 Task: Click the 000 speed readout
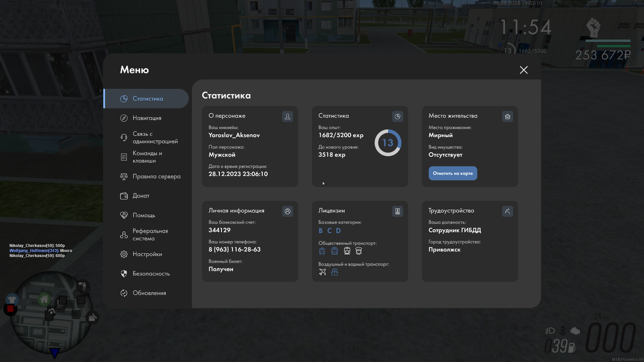611,337
